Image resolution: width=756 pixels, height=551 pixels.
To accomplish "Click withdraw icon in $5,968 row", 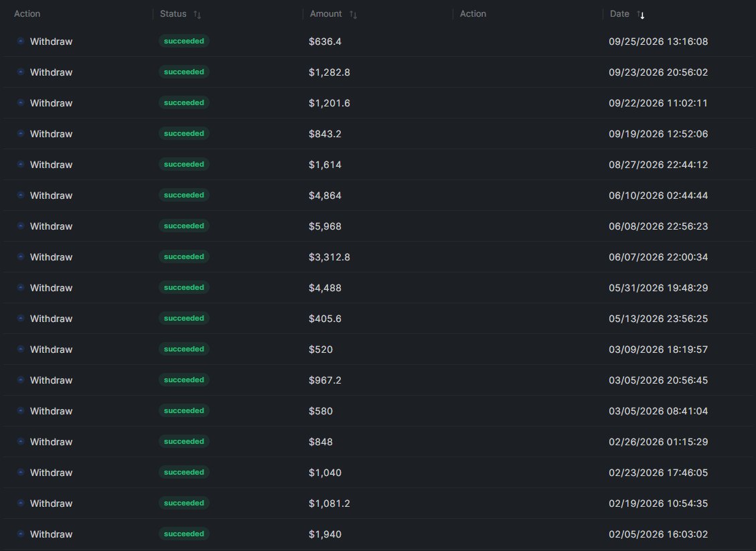I will [x=20, y=226].
